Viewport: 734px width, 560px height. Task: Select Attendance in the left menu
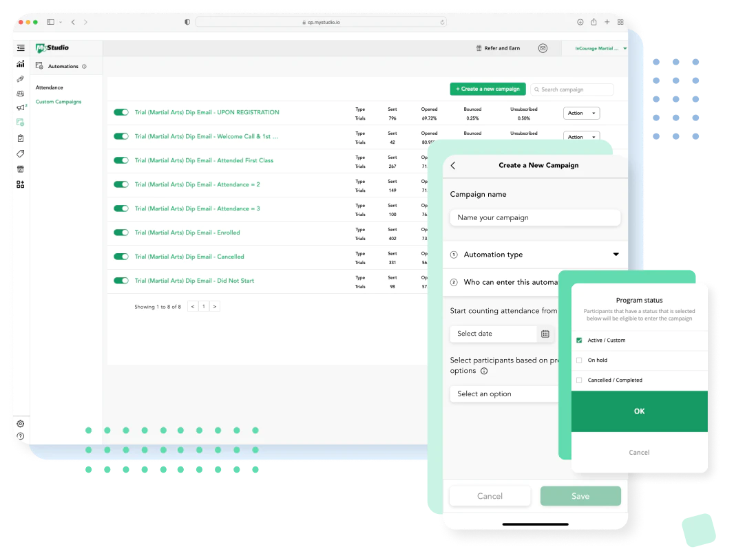click(x=49, y=87)
